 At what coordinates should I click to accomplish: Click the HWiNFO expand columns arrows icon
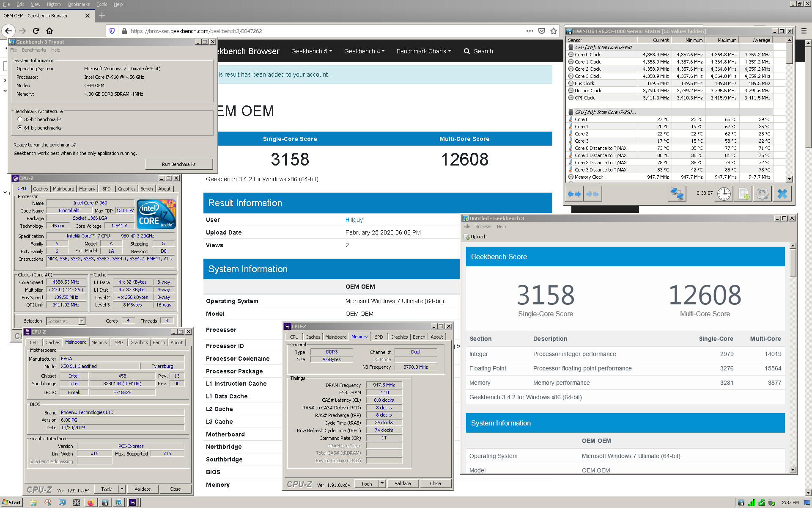click(574, 194)
